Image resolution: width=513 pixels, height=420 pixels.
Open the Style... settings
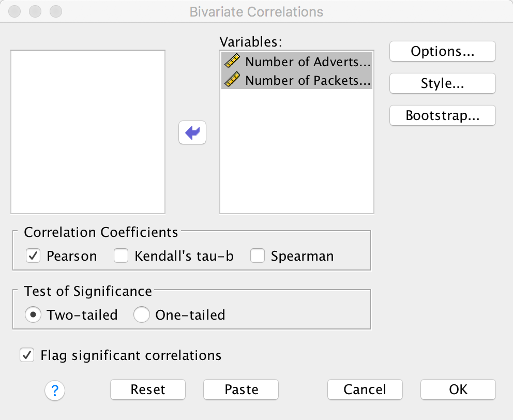coord(442,84)
